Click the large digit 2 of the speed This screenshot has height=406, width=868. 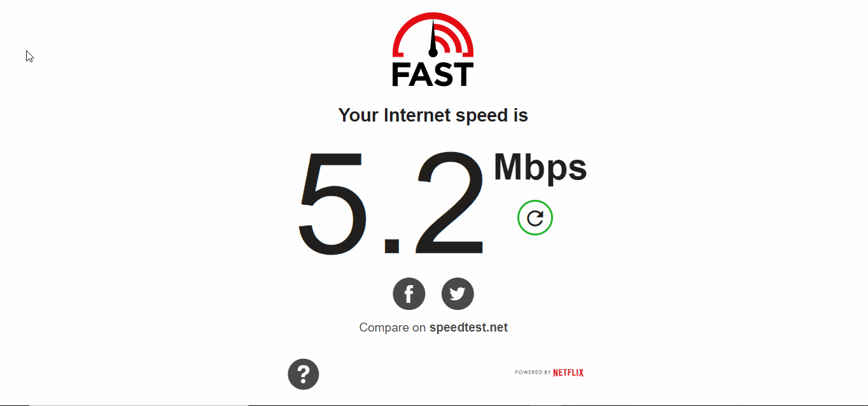[449, 202]
